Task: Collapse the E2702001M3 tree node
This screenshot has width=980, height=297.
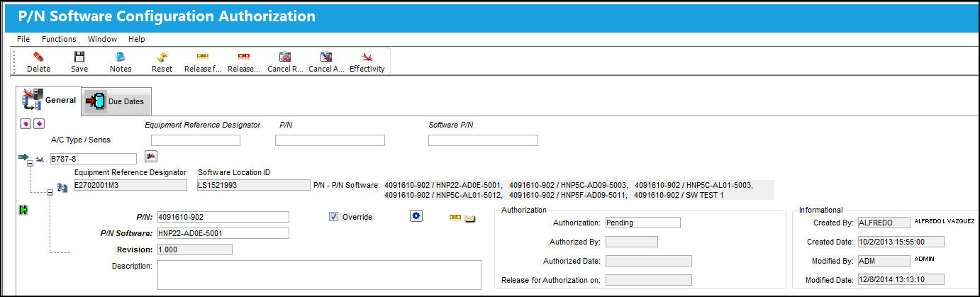Action: click(x=50, y=192)
